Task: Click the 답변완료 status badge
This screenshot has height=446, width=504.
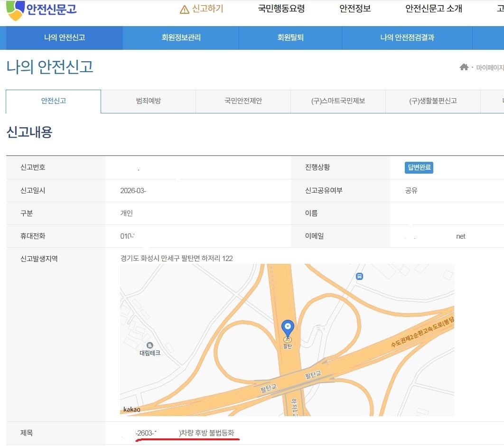Action: (418, 167)
